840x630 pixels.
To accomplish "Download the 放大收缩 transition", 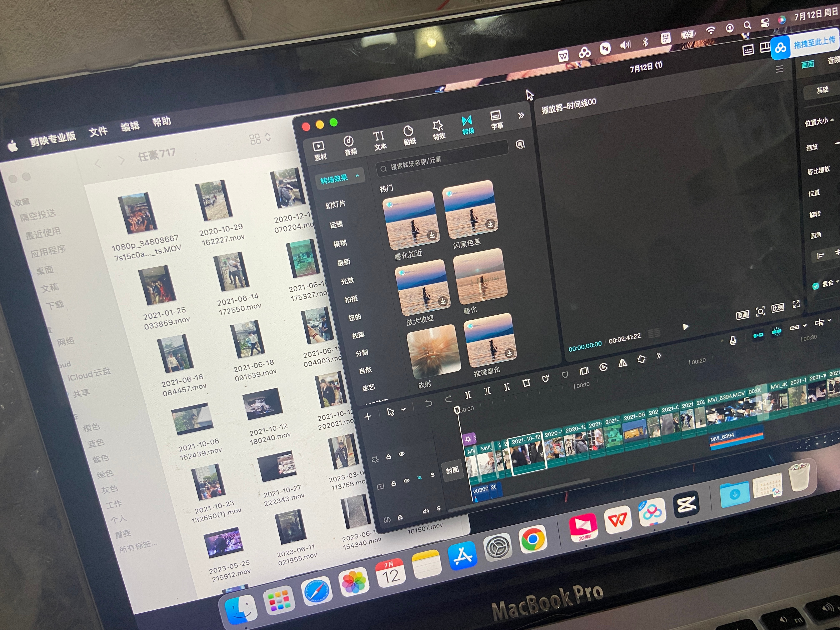I will (442, 301).
